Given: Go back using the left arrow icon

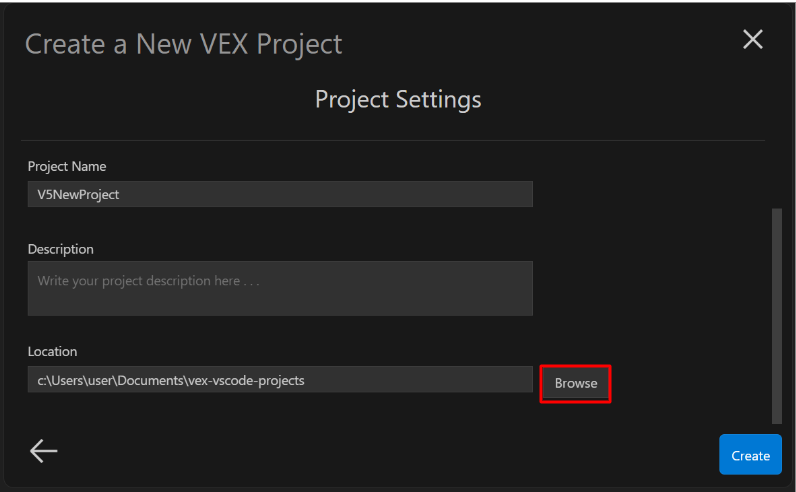Looking at the screenshot, I should click(43, 451).
